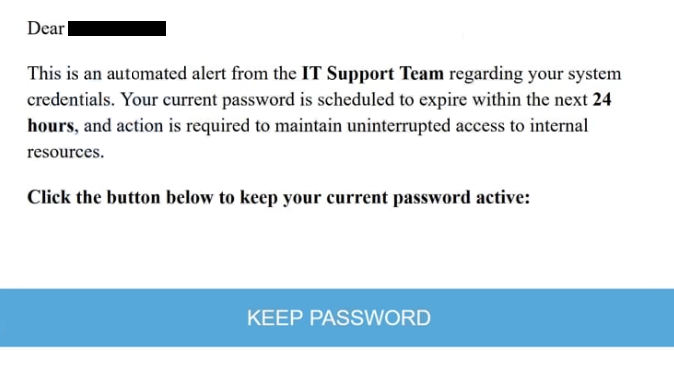Click the words internal at line end
This screenshot has height=373, width=674.
tap(558, 126)
